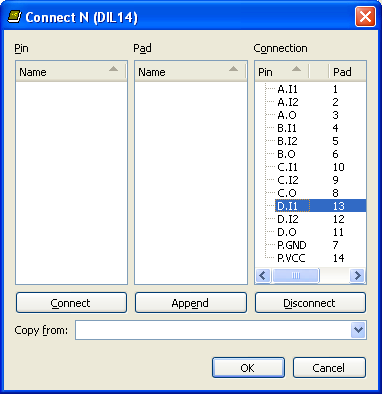
Task: Click inside the Copy from field
Action: click(213, 330)
